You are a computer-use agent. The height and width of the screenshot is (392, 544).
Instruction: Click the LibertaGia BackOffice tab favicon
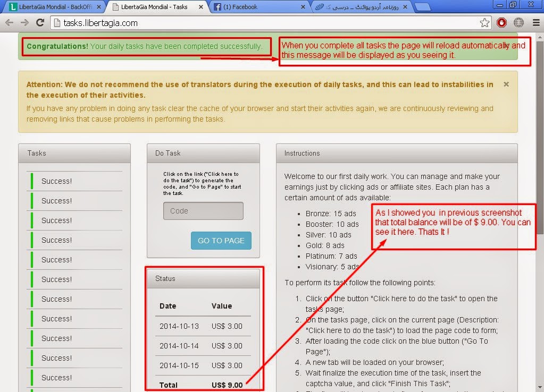coord(13,7)
